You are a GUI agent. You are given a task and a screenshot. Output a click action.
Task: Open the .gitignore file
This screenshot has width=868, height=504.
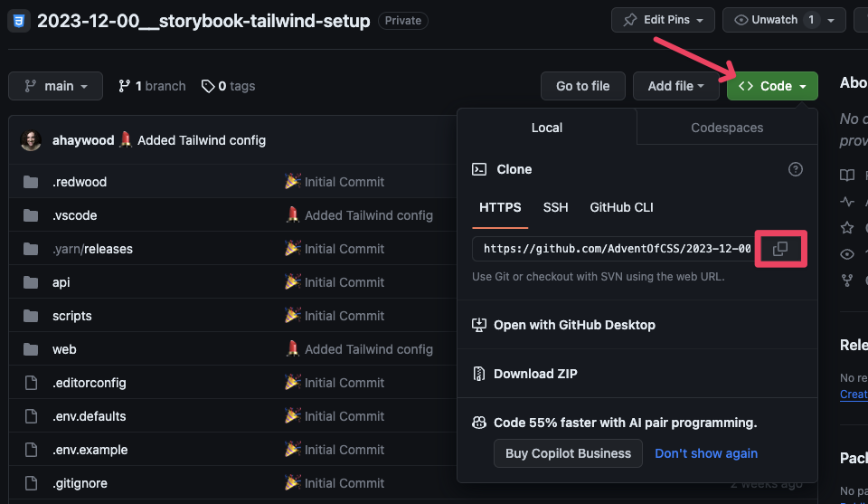click(80, 483)
